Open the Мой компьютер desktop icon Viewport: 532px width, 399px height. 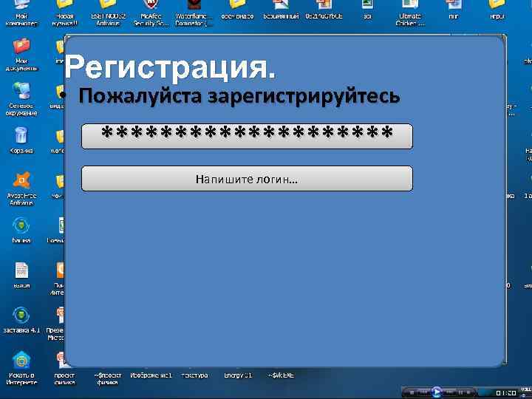click(21, 13)
